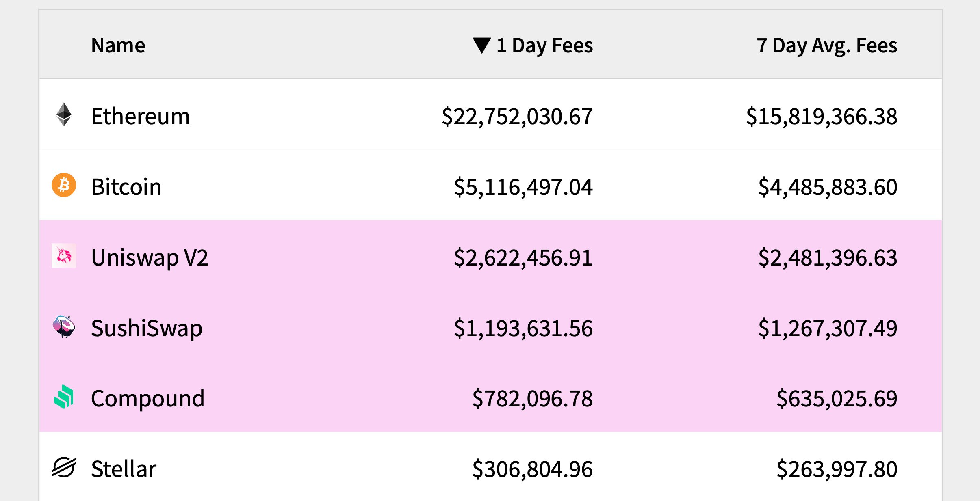Image resolution: width=980 pixels, height=501 pixels.
Task: Select the SushiSwap name text
Action: (x=147, y=328)
